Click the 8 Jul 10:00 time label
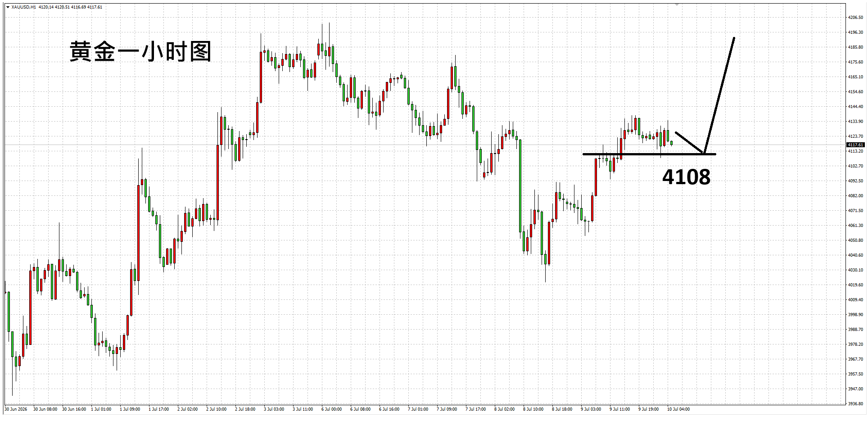The width and height of the screenshot is (868, 421). click(533, 409)
